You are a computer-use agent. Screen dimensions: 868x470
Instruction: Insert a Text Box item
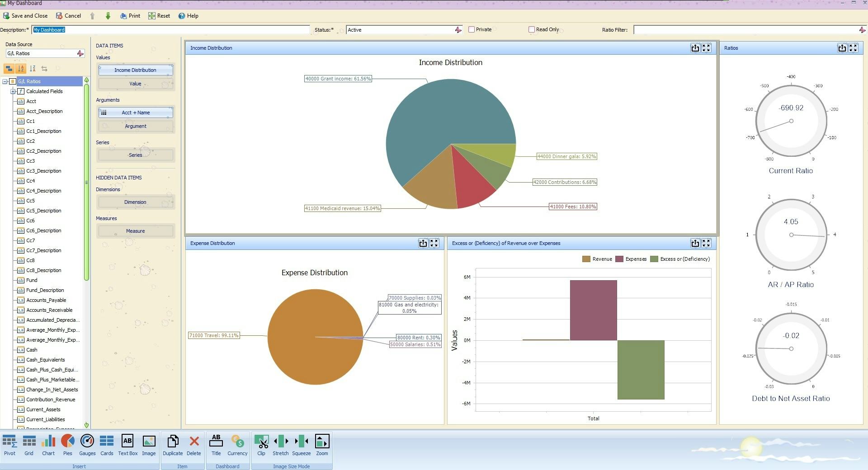pos(128,445)
